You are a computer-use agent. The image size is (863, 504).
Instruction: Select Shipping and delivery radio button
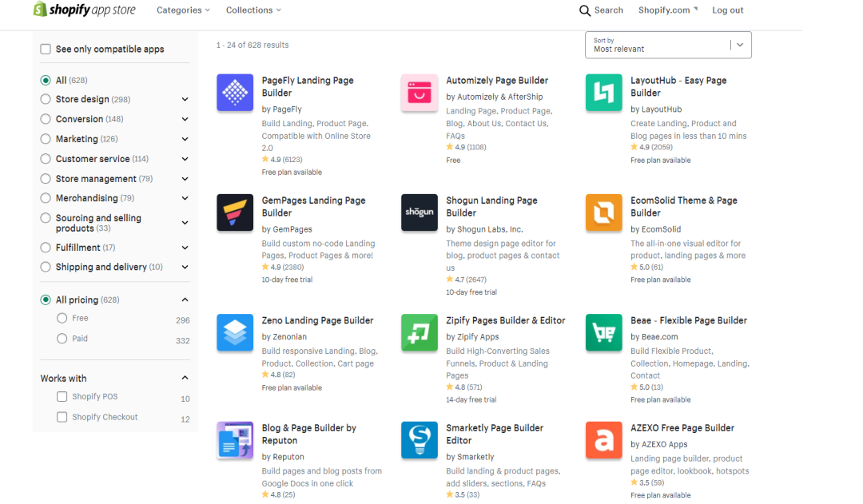(46, 268)
